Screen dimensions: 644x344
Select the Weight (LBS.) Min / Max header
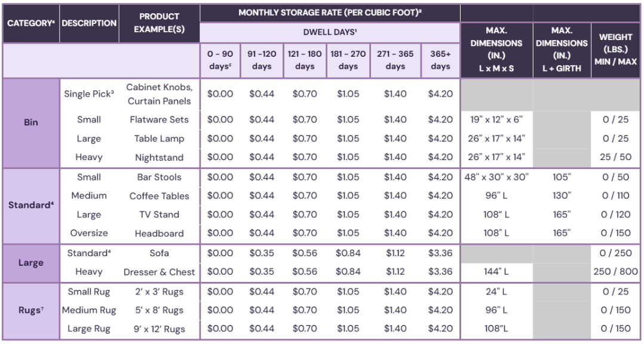point(615,49)
